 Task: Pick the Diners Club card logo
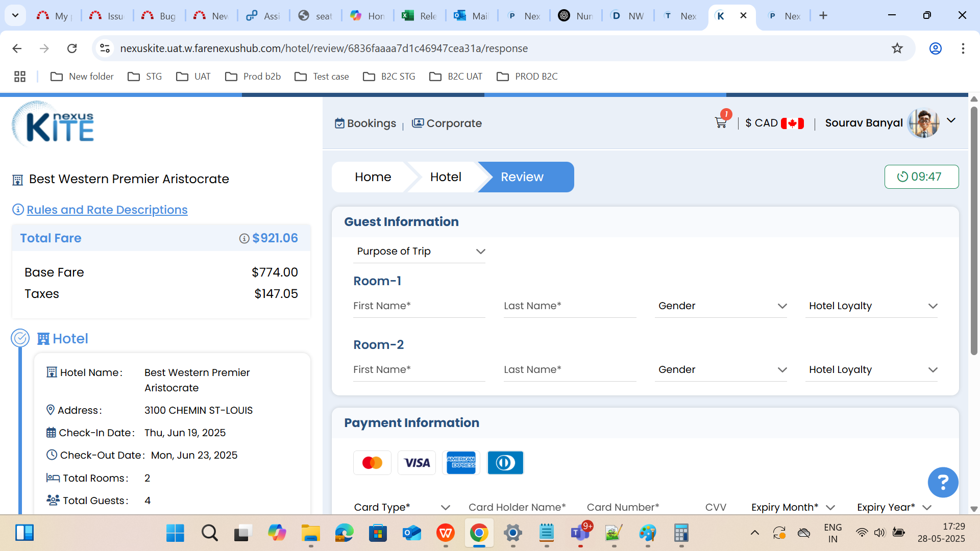505,463
